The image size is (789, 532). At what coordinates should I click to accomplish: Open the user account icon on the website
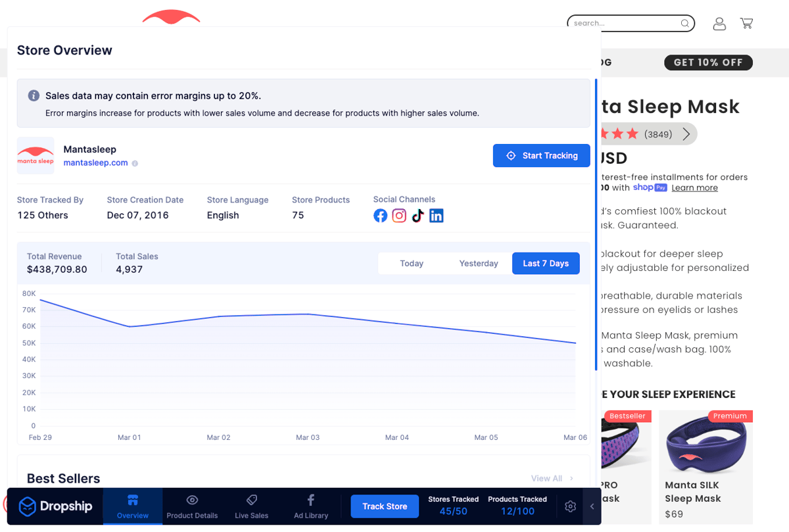click(x=719, y=24)
